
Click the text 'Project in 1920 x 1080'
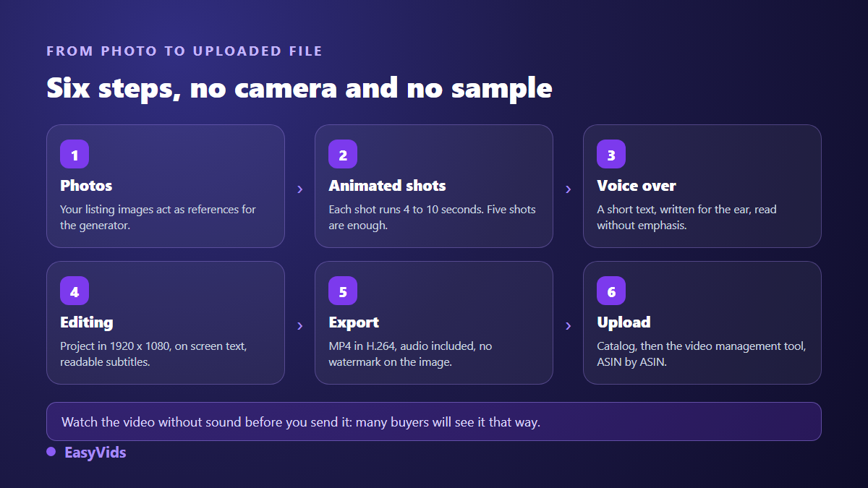(115, 346)
